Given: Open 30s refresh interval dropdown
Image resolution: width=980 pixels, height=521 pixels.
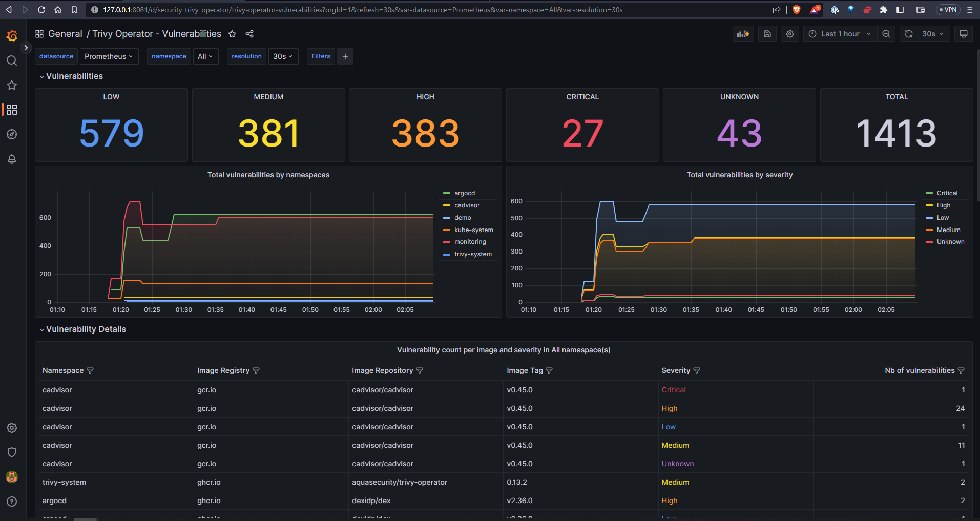Looking at the screenshot, I should click(x=933, y=34).
